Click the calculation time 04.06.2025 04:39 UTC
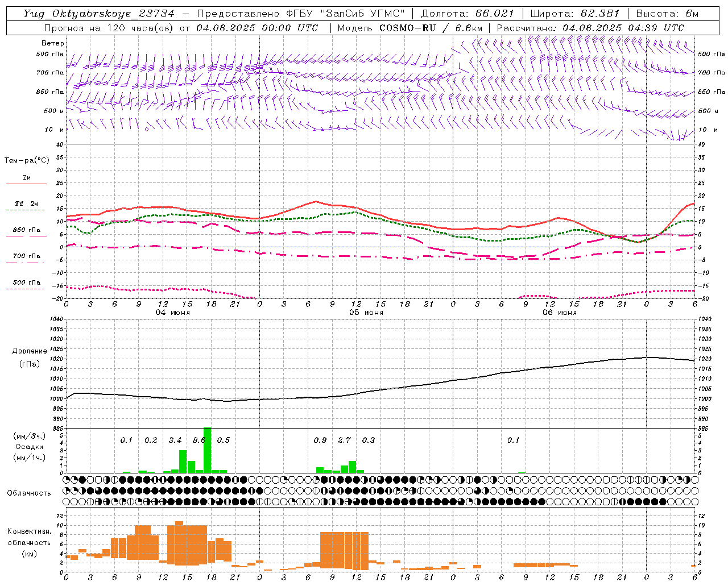The width and height of the screenshot is (728, 582). 623,28
